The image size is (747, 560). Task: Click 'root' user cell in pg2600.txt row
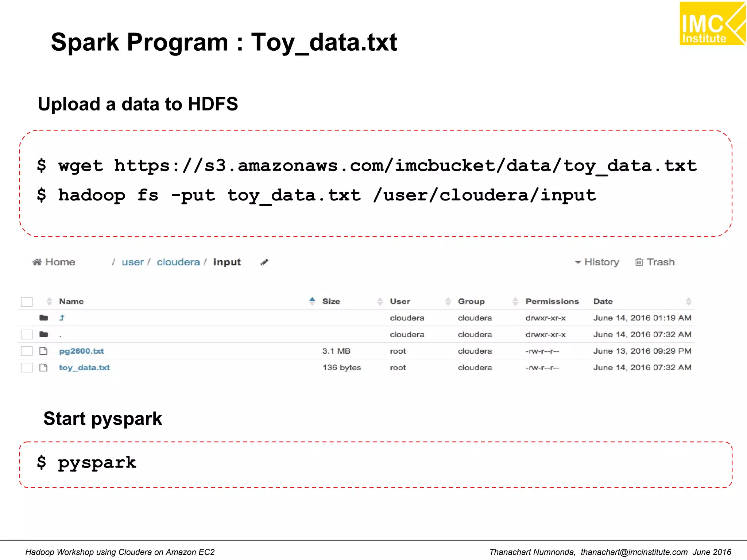pyautogui.click(x=398, y=351)
